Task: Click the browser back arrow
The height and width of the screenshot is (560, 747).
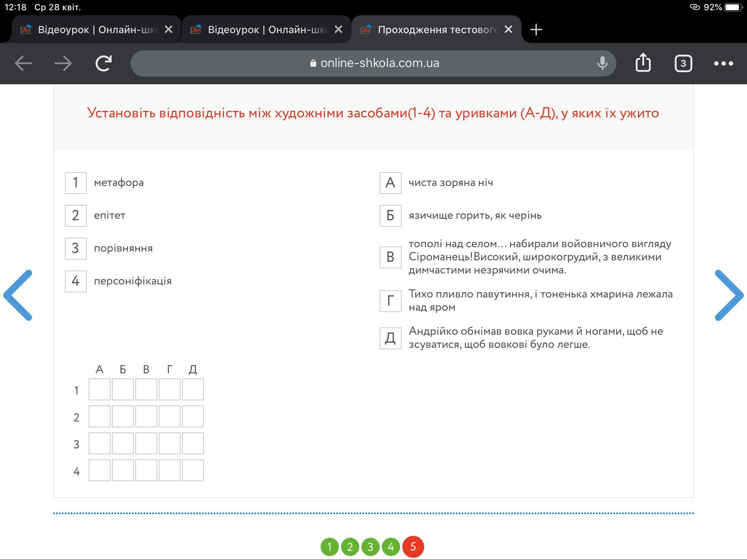Action: (x=23, y=63)
